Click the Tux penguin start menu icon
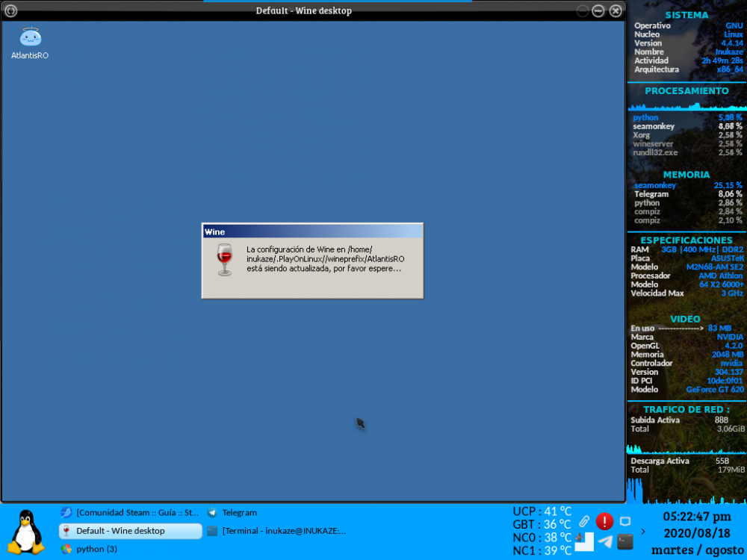The width and height of the screenshot is (747, 560). tap(25, 531)
